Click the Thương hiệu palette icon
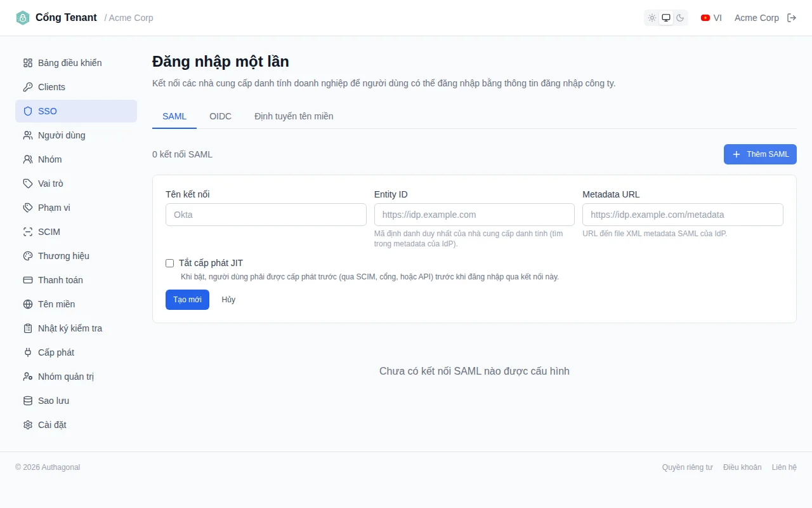The height and width of the screenshot is (508, 812). (28, 256)
